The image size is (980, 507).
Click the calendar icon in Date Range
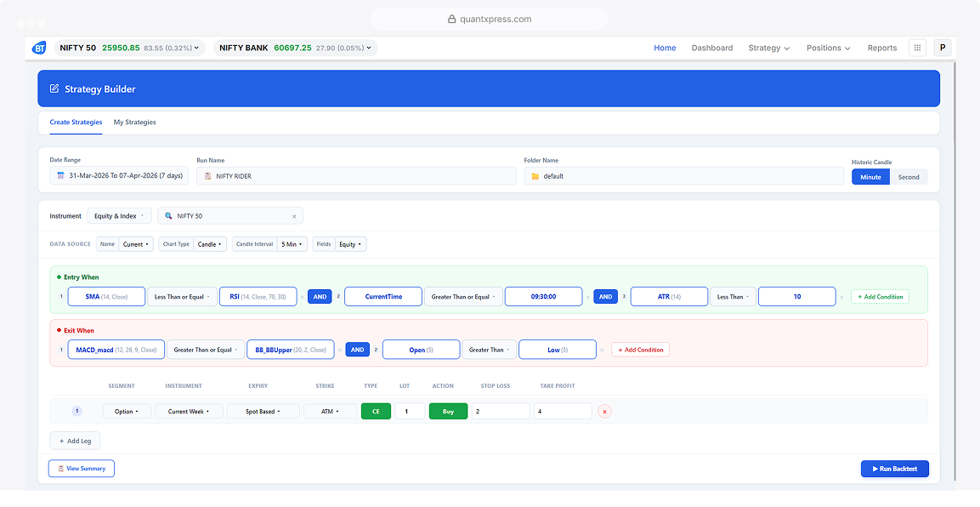pyautogui.click(x=60, y=176)
